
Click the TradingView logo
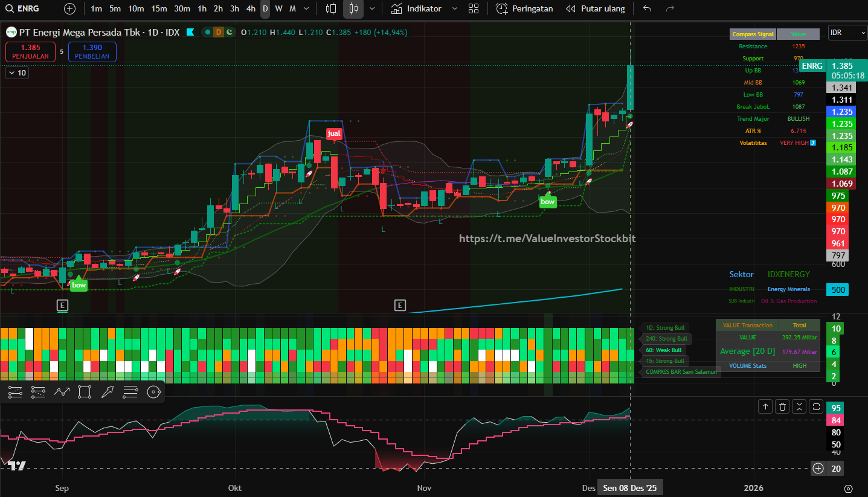[x=17, y=465]
